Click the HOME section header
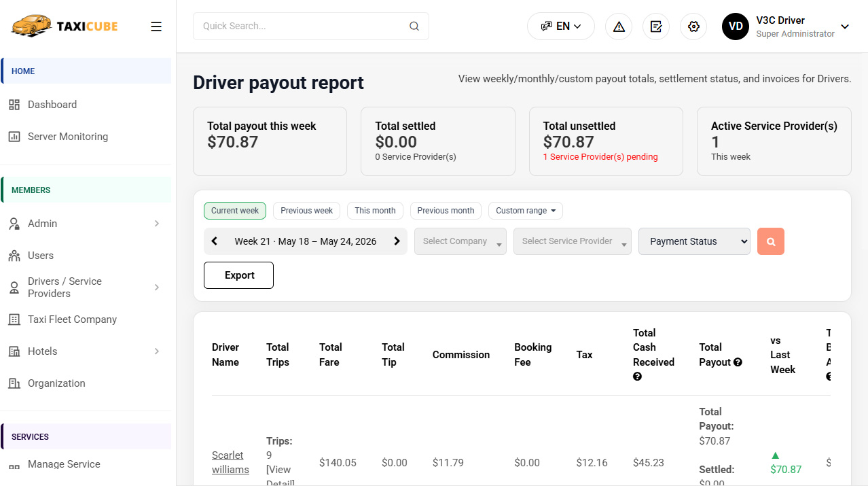The width and height of the screenshot is (868, 486). [86, 71]
